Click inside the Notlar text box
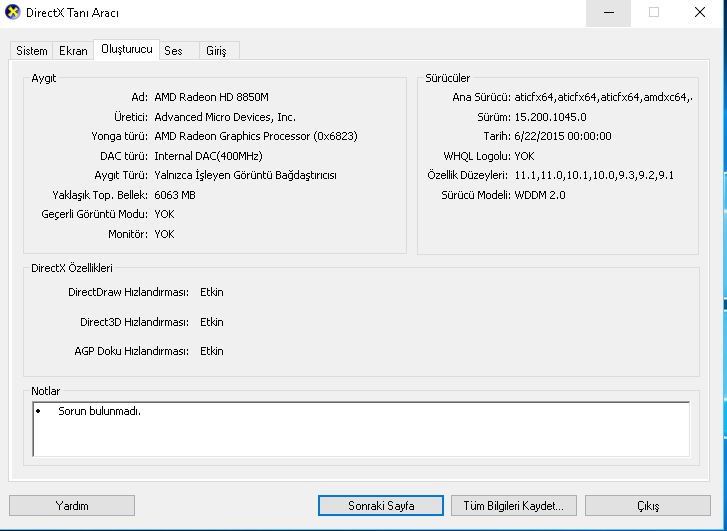727x531 pixels. (361, 429)
